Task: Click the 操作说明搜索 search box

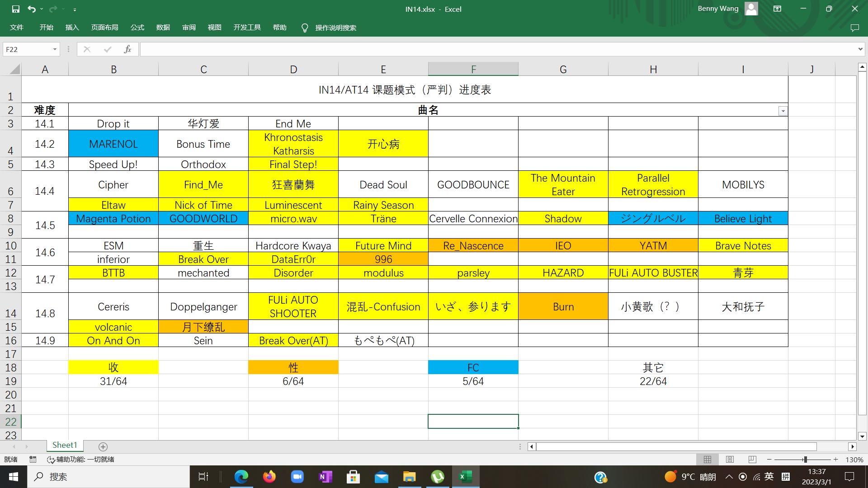Action: click(336, 28)
